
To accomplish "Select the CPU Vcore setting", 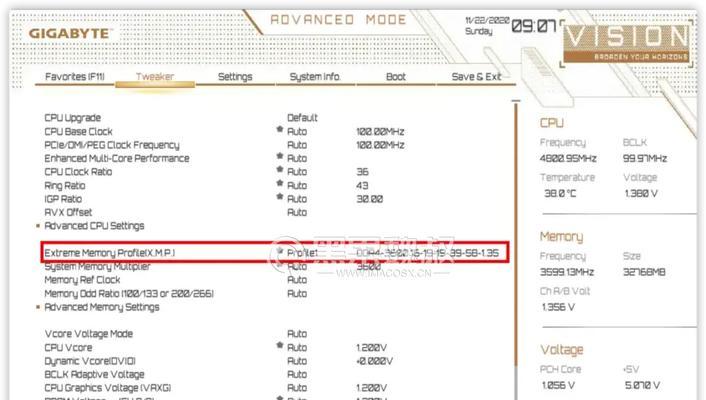I will tap(68, 347).
